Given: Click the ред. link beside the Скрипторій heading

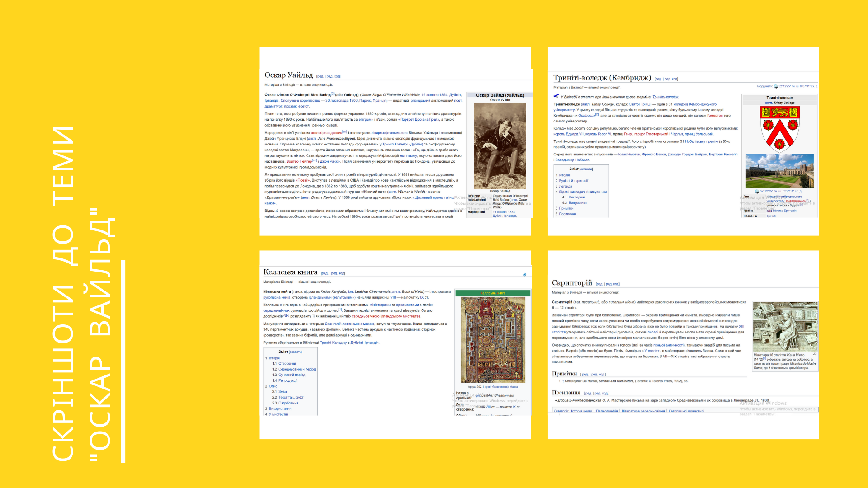Looking at the screenshot, I should click(x=599, y=284).
